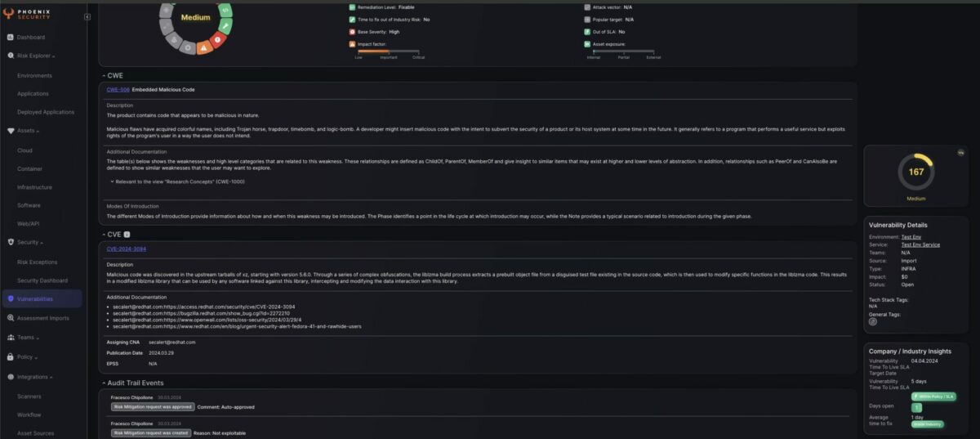Click the edit General Tags icon

pos(873,321)
